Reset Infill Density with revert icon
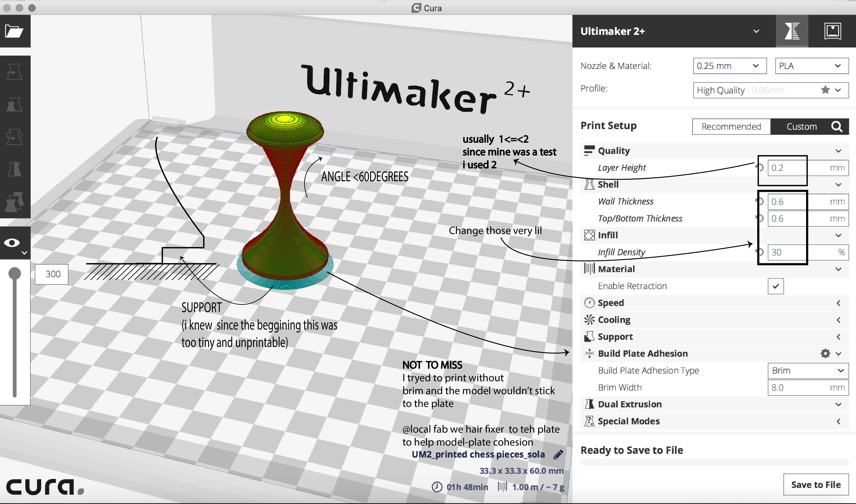The image size is (856, 504). [x=760, y=252]
